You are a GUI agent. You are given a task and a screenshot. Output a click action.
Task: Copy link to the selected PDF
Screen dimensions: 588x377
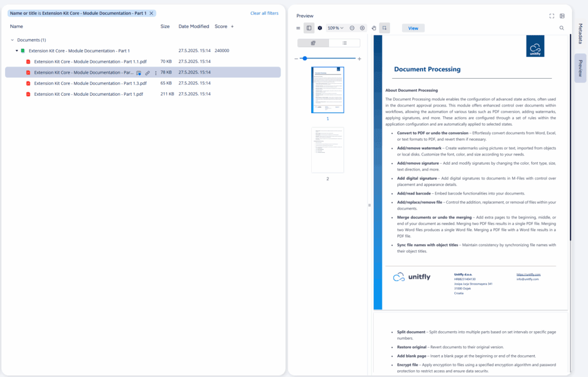point(148,73)
